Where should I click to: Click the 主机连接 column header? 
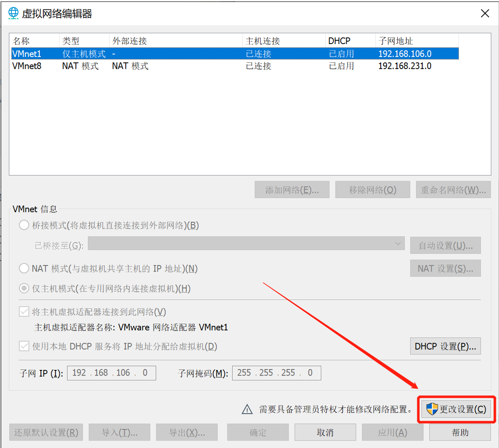point(284,41)
